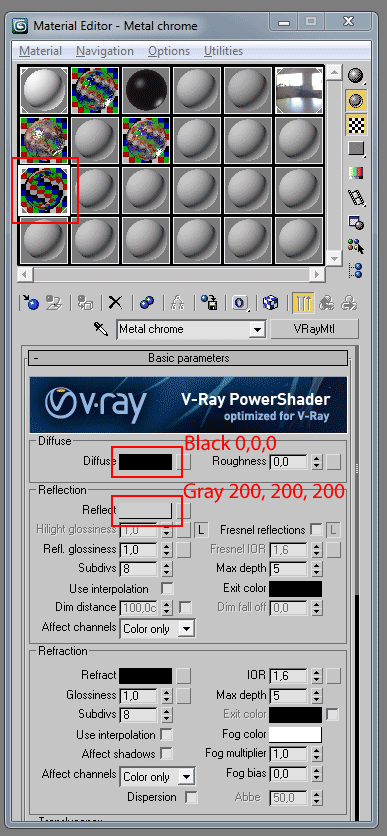387x836 pixels.
Task: Click Reset Map/Mtl delete X icon
Action: 116,303
